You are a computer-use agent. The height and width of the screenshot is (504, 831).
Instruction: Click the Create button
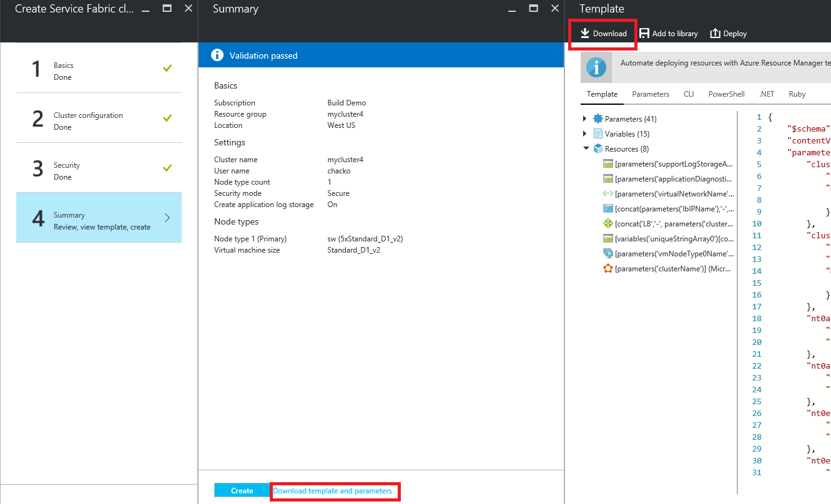click(x=242, y=491)
